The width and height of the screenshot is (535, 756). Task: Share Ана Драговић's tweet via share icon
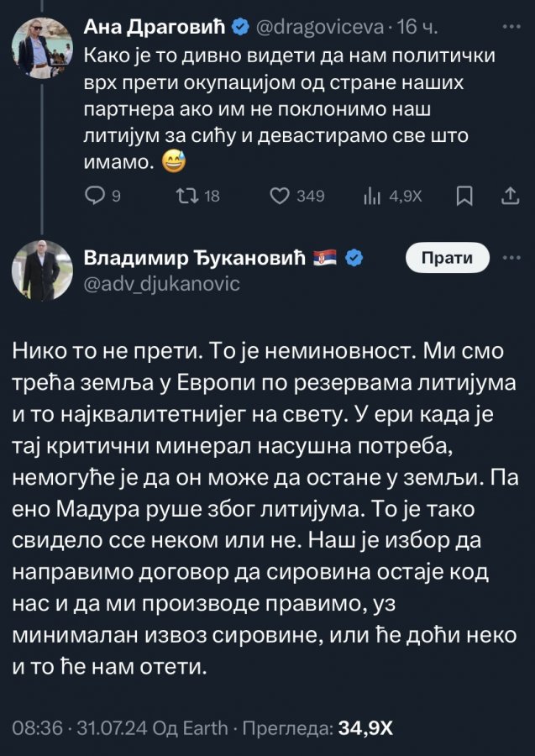coord(509,196)
